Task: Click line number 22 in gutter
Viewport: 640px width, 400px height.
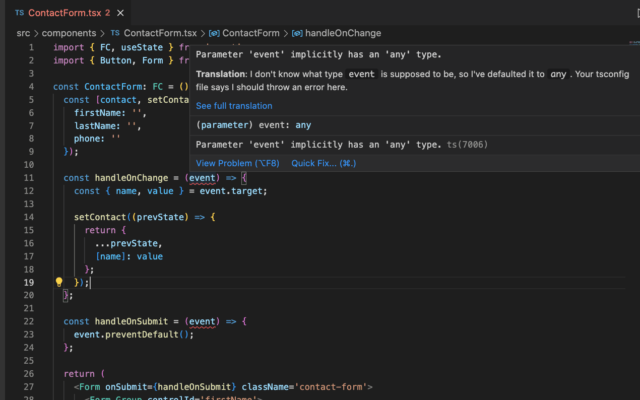Action: (x=29, y=322)
